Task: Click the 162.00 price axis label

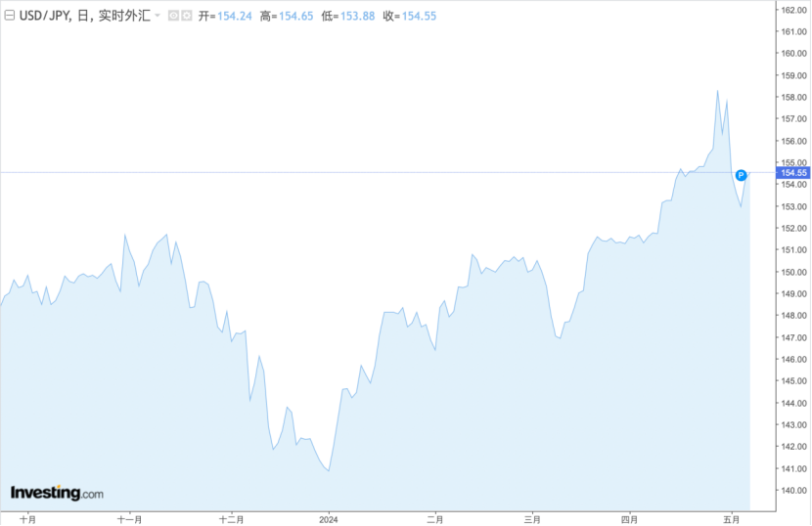Action: coord(793,10)
